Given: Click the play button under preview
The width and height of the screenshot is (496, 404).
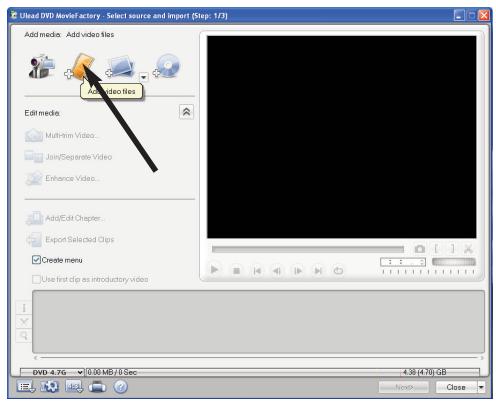Looking at the screenshot, I should point(214,270).
